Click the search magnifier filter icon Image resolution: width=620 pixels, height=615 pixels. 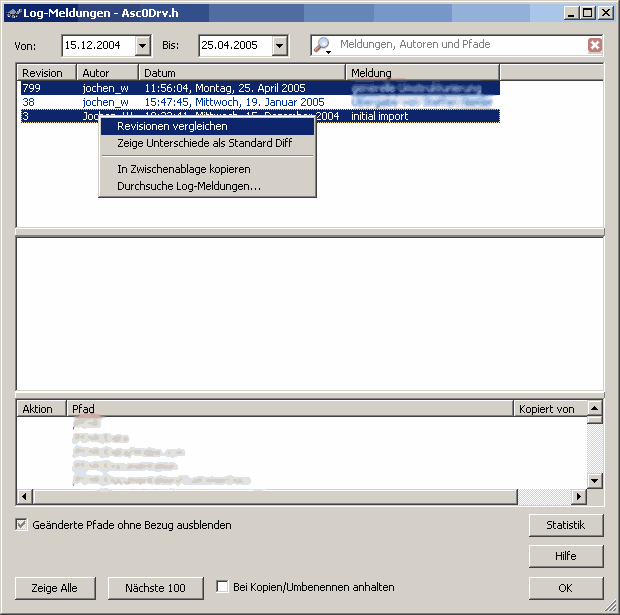click(322, 45)
